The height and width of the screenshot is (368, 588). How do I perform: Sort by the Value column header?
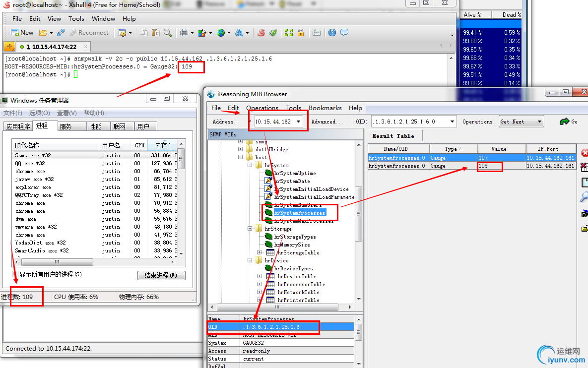[502, 149]
